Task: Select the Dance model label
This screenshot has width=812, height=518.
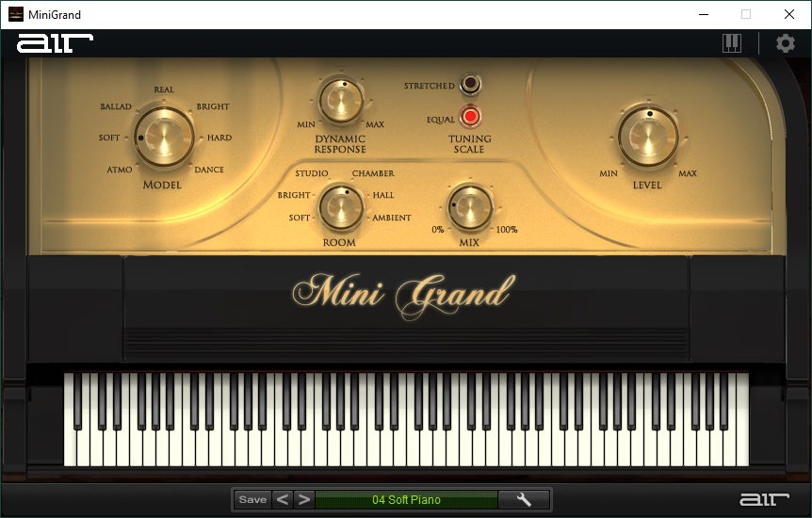Action: (209, 170)
